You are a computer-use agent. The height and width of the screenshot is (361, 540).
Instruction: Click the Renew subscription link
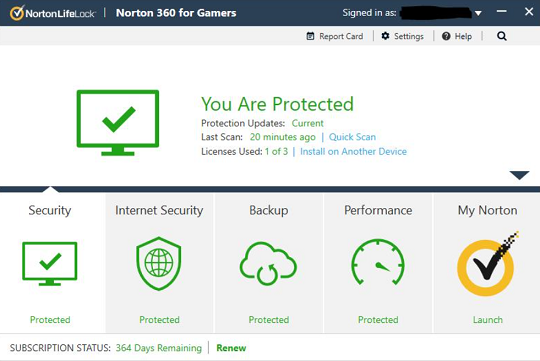point(231,348)
